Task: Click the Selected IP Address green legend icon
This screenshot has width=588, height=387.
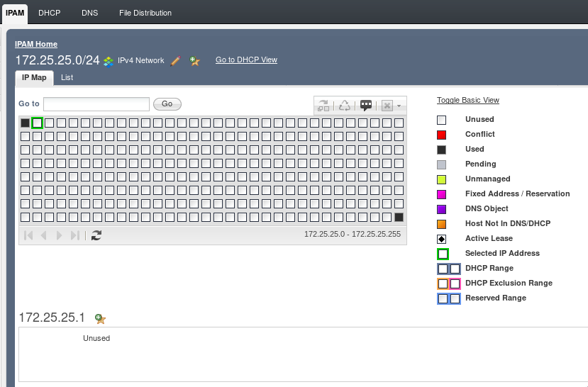Action: 443,254
